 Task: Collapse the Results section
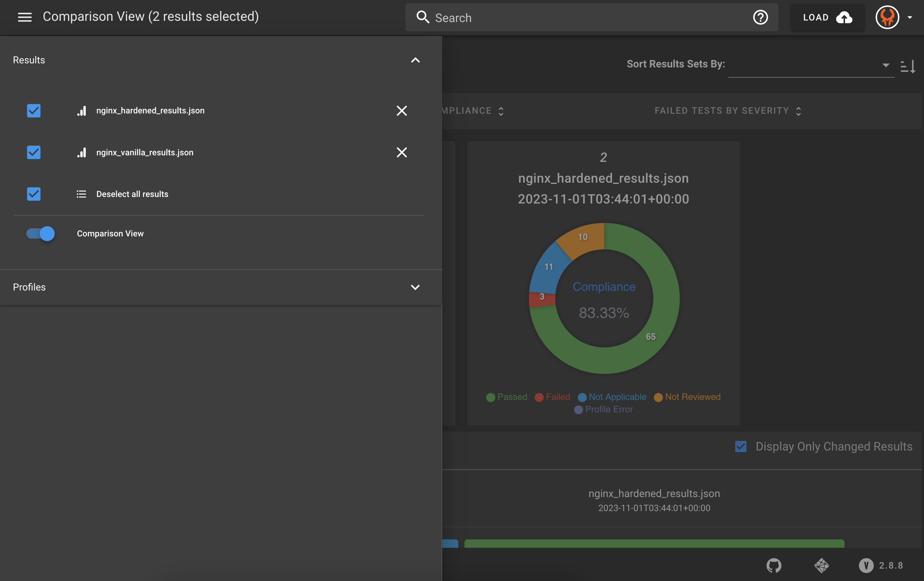(415, 60)
